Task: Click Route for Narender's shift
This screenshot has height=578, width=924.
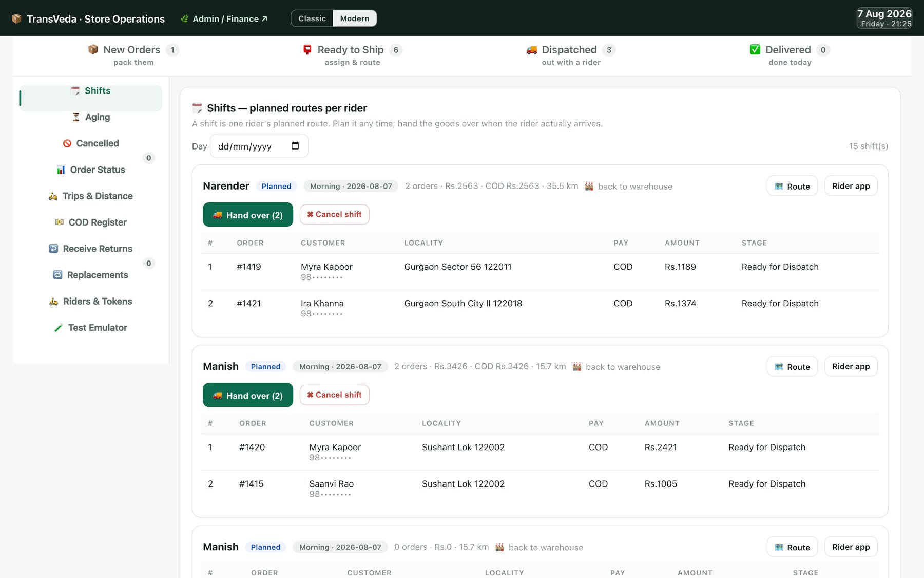Action: click(x=792, y=186)
